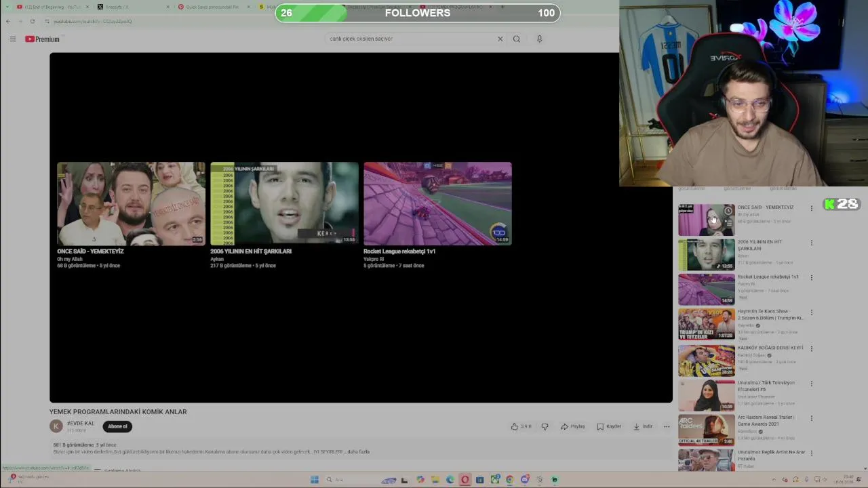
Task: Open Chrome from taskbar
Action: click(x=509, y=480)
